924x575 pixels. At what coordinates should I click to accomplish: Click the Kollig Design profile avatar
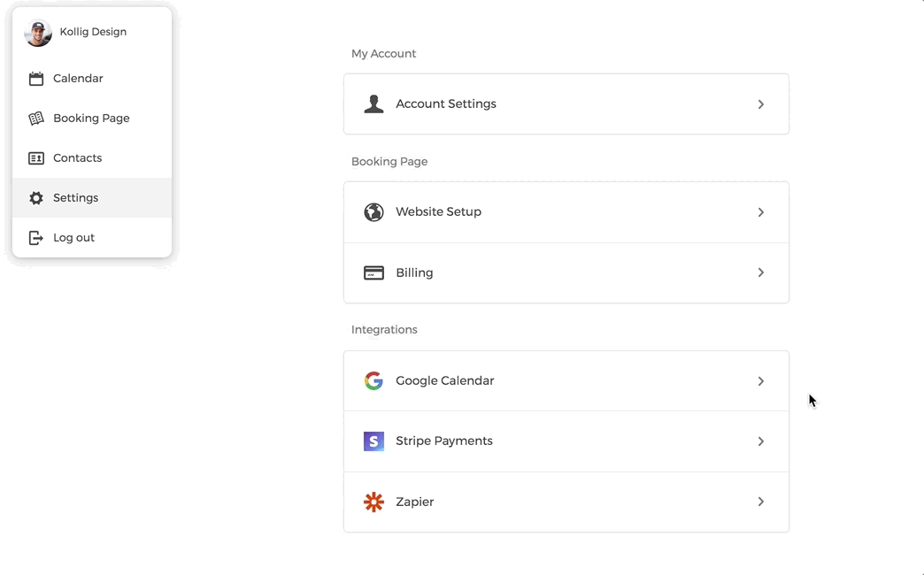coord(38,33)
